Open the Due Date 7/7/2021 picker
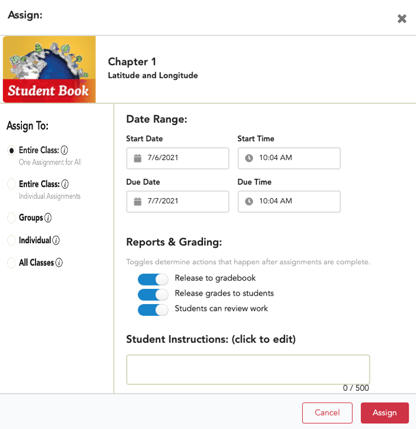 (177, 201)
